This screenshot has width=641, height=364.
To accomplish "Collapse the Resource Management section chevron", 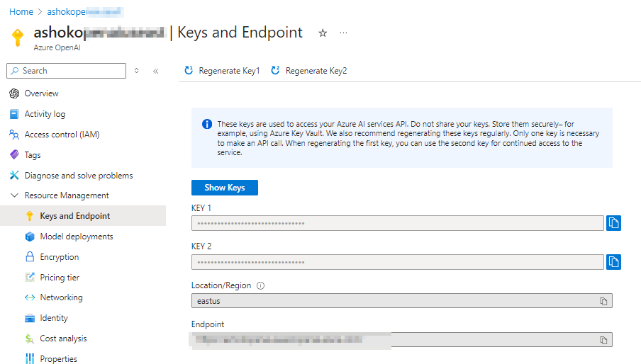I will tap(14, 195).
